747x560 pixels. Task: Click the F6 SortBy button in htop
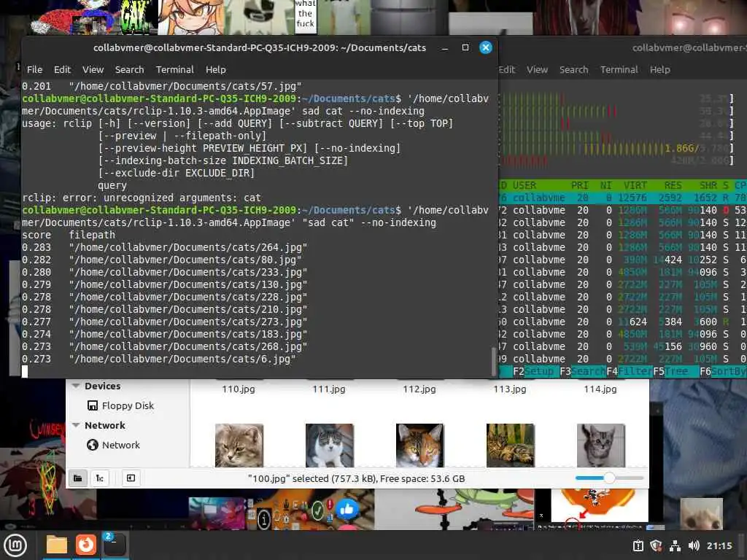[x=723, y=371]
